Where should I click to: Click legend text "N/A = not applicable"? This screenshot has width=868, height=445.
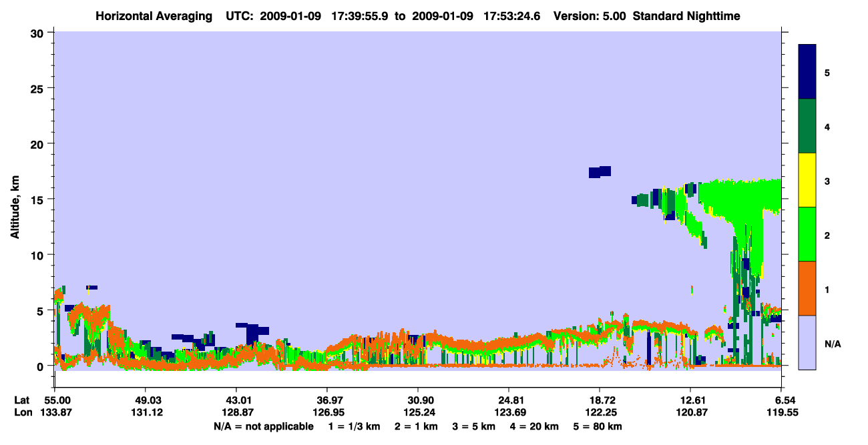pyautogui.click(x=263, y=426)
